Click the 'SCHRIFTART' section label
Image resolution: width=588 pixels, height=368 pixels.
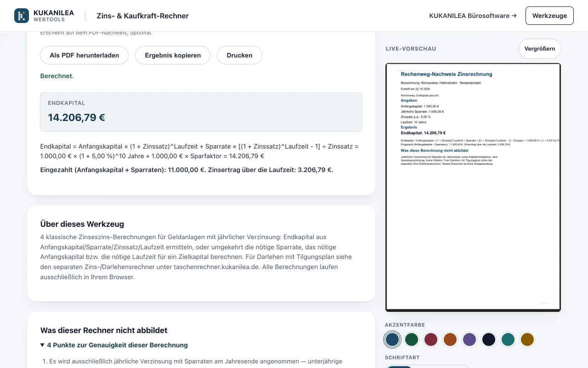point(402,357)
